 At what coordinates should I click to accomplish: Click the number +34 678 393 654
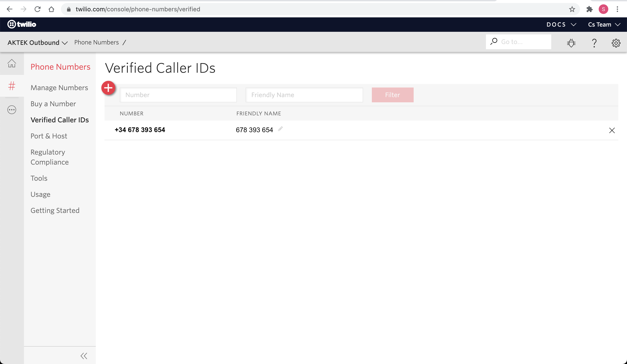140,130
